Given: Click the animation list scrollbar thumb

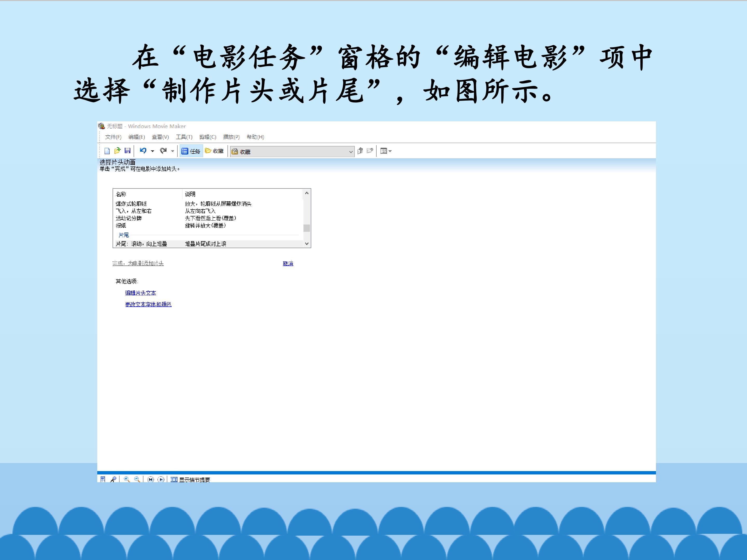Looking at the screenshot, I should click(307, 228).
